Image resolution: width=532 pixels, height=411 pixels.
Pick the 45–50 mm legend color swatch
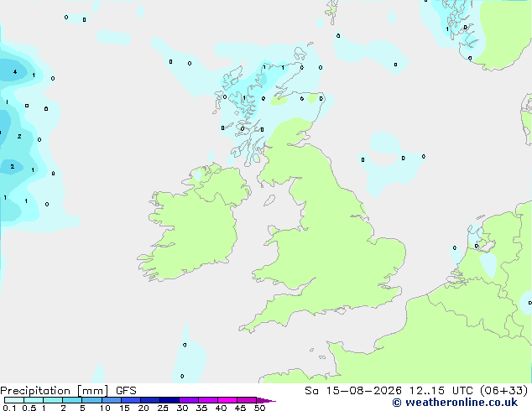click(247, 400)
